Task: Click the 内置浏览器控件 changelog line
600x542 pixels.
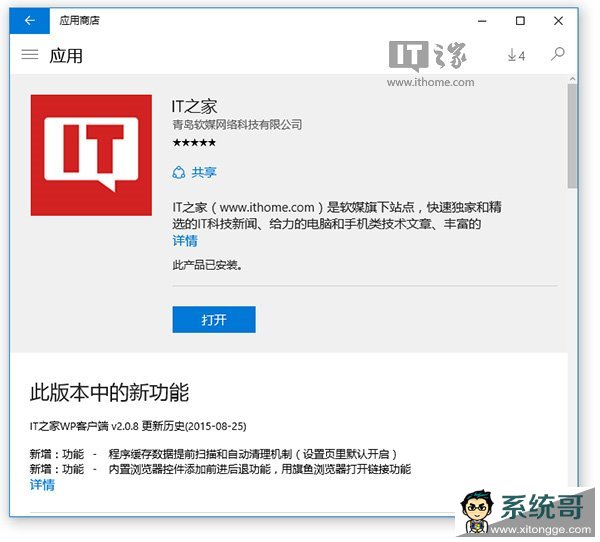Action: [x=220, y=469]
